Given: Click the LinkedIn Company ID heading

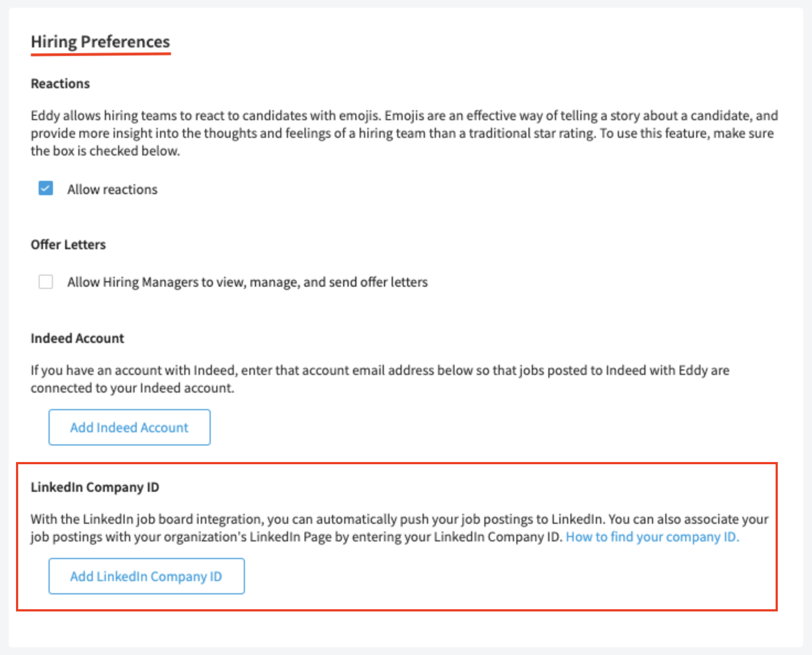Looking at the screenshot, I should click(x=95, y=487).
